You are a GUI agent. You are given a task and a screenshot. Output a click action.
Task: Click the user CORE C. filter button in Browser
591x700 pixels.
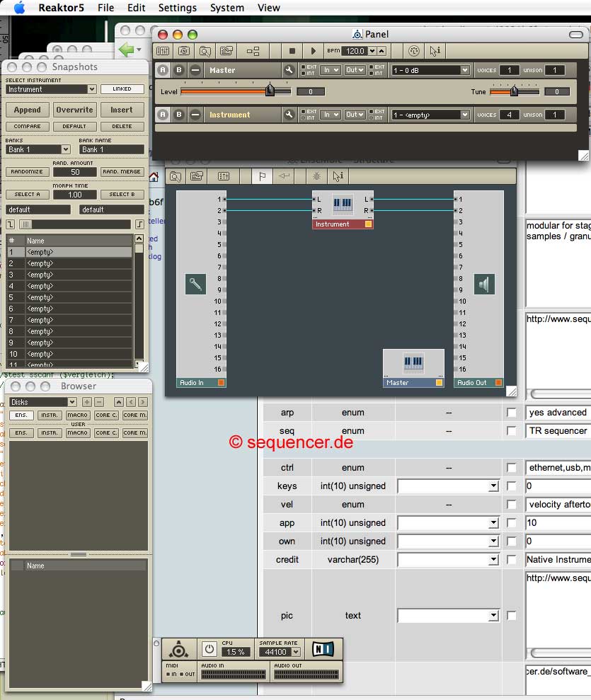(x=106, y=433)
